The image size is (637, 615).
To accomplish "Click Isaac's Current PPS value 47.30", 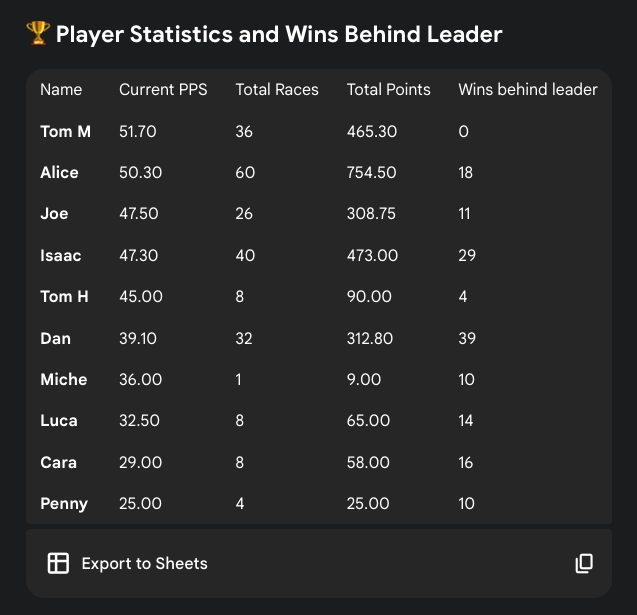I will click(x=138, y=256).
